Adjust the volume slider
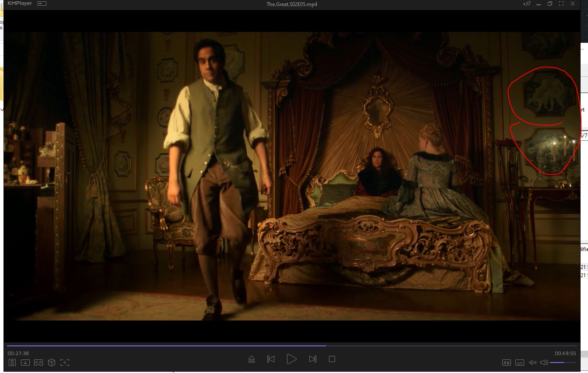This screenshot has width=588, height=373. (563, 363)
